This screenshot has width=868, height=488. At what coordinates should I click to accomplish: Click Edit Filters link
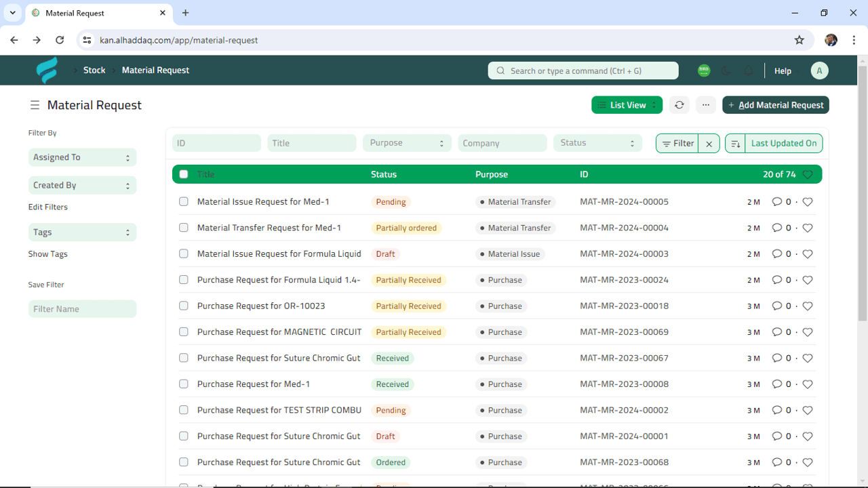(x=48, y=207)
